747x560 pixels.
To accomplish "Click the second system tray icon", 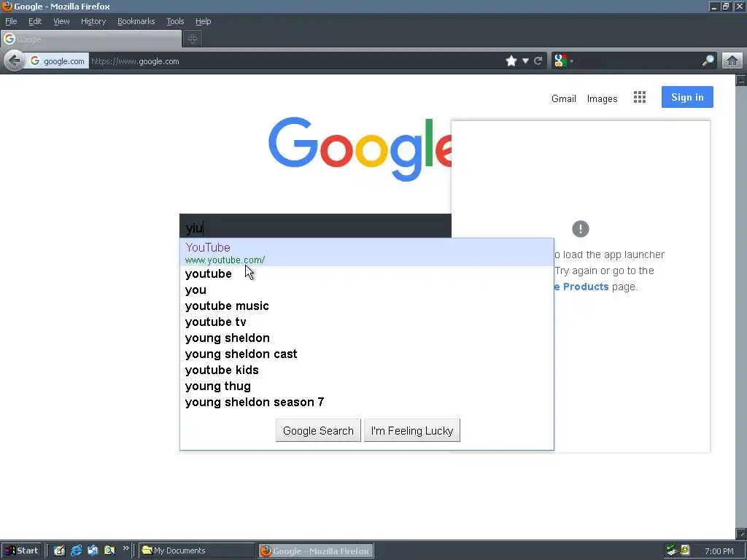I will tap(685, 551).
